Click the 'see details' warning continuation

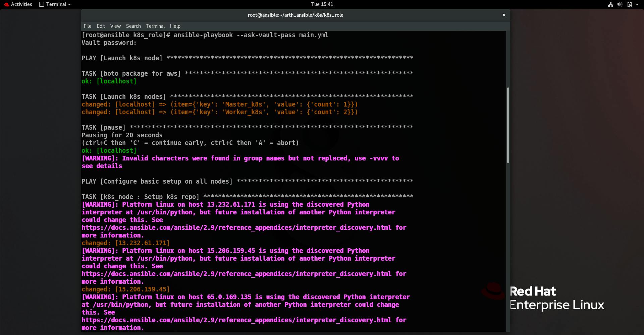(x=102, y=166)
